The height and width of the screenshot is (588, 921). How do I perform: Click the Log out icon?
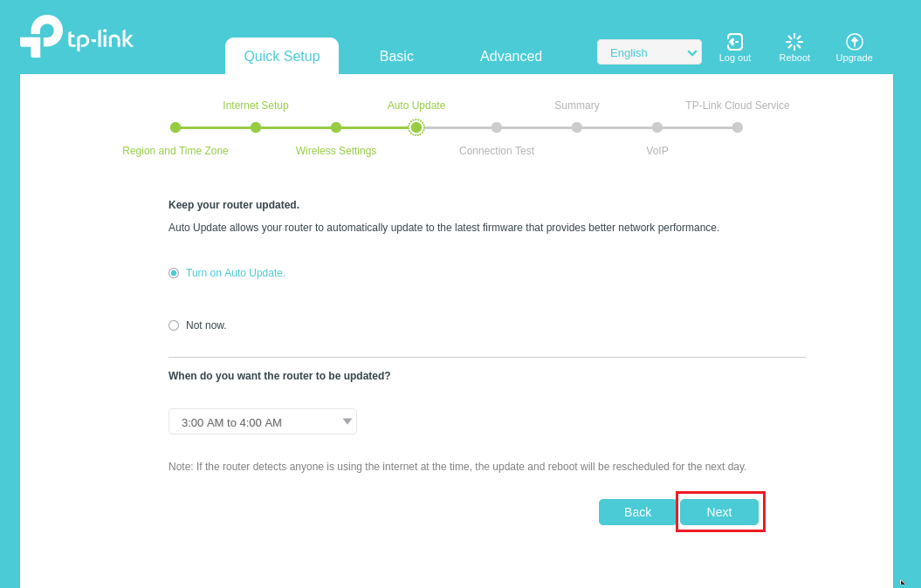735,42
